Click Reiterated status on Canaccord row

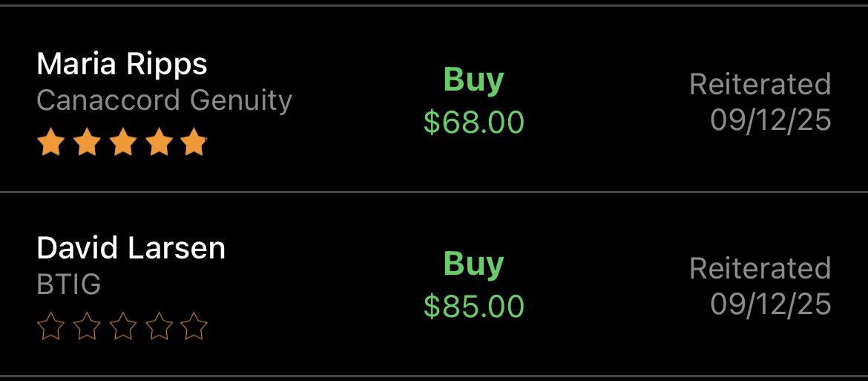click(760, 85)
